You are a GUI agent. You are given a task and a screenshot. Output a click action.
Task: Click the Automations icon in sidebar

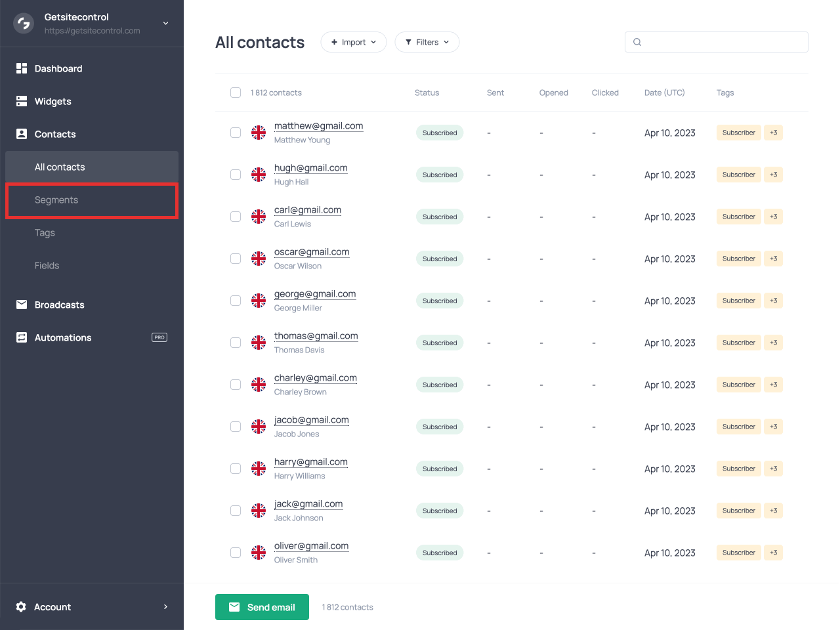coord(22,337)
